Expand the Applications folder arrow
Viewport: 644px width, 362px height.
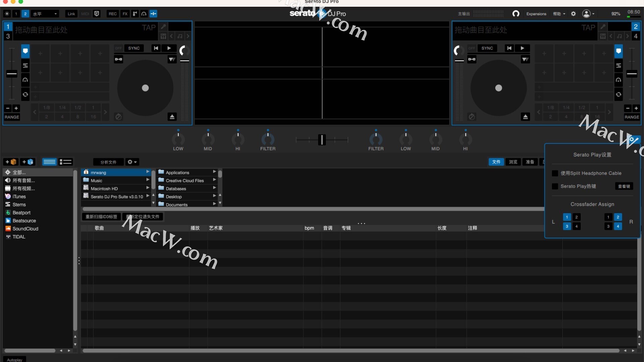214,172
